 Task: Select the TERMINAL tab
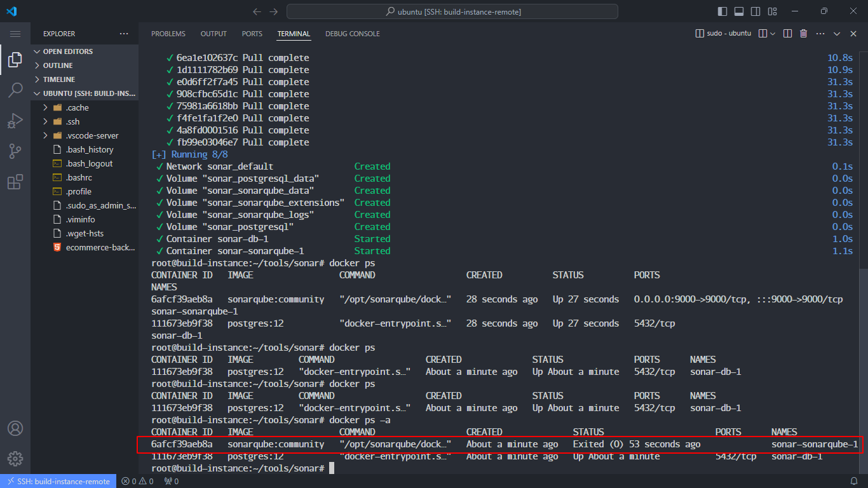(x=294, y=34)
